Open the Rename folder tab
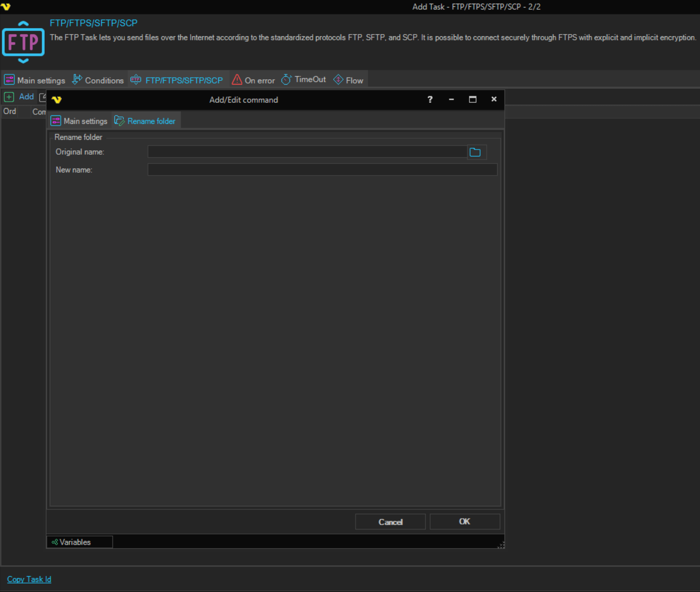700x592 pixels. point(145,121)
